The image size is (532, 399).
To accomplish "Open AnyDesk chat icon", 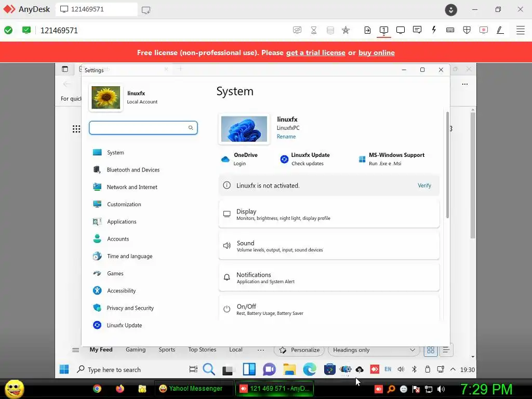I will (417, 30).
